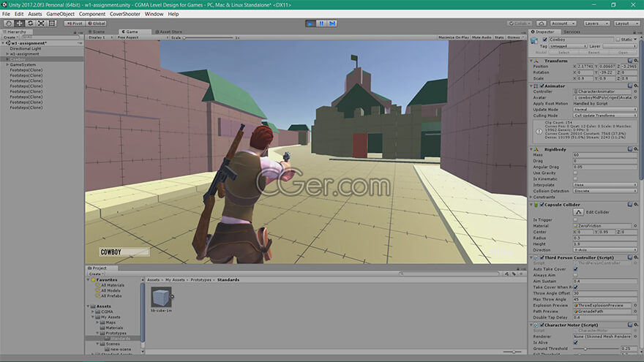
Task: Click the Global toggle button
Action: coord(96,23)
